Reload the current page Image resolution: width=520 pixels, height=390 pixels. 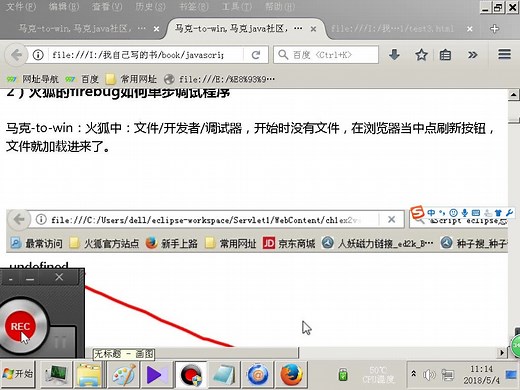256,55
